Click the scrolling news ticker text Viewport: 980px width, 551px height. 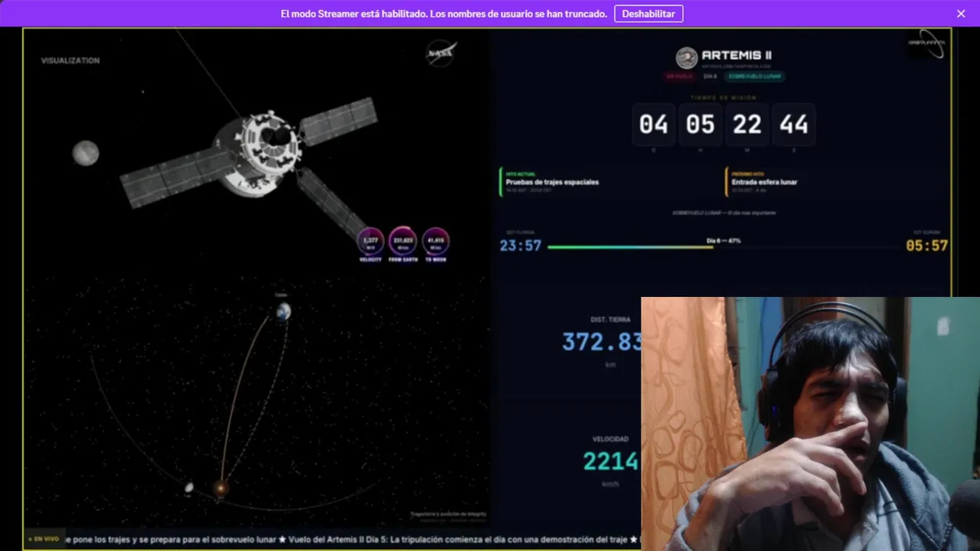(352, 540)
